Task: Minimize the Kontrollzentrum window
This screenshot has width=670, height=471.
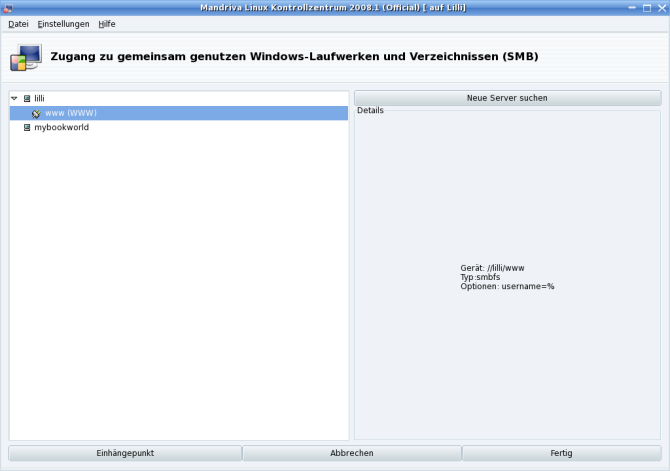Action: [632, 7]
